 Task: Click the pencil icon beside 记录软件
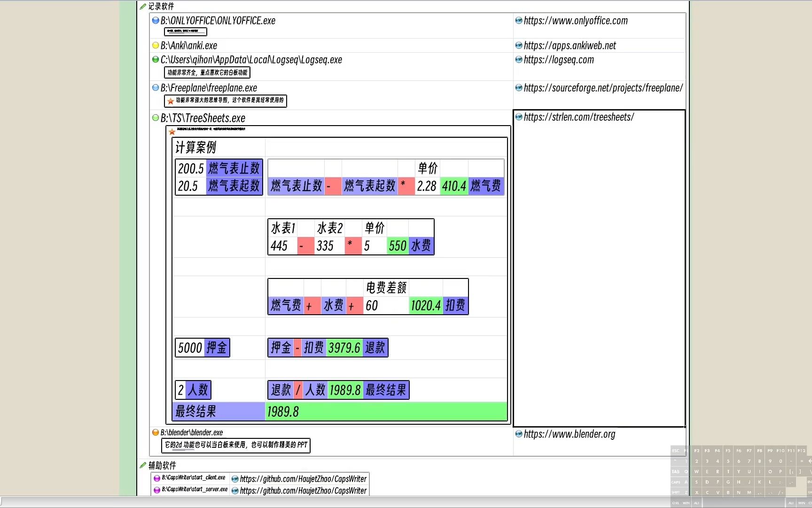click(143, 6)
